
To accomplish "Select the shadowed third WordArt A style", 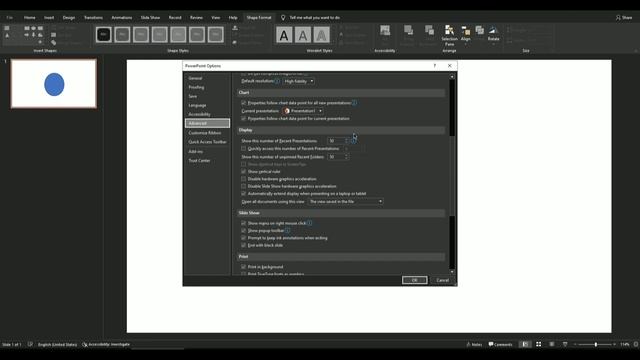I will [x=321, y=35].
